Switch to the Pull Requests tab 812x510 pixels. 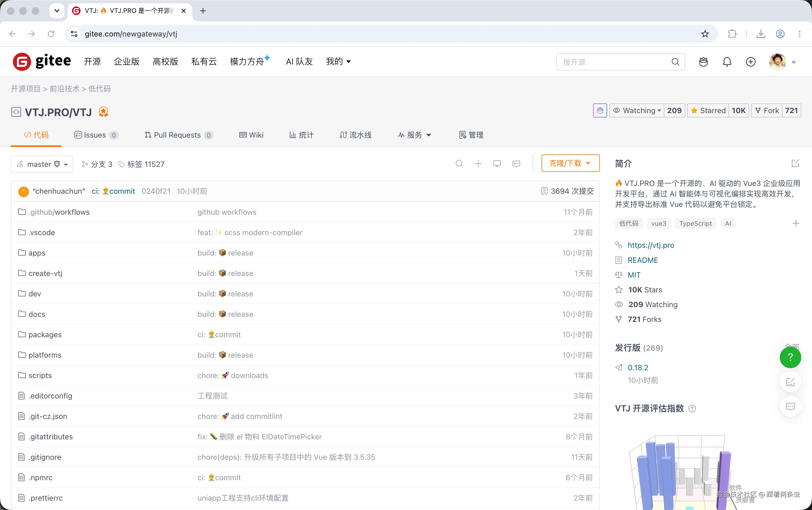pyautogui.click(x=179, y=135)
